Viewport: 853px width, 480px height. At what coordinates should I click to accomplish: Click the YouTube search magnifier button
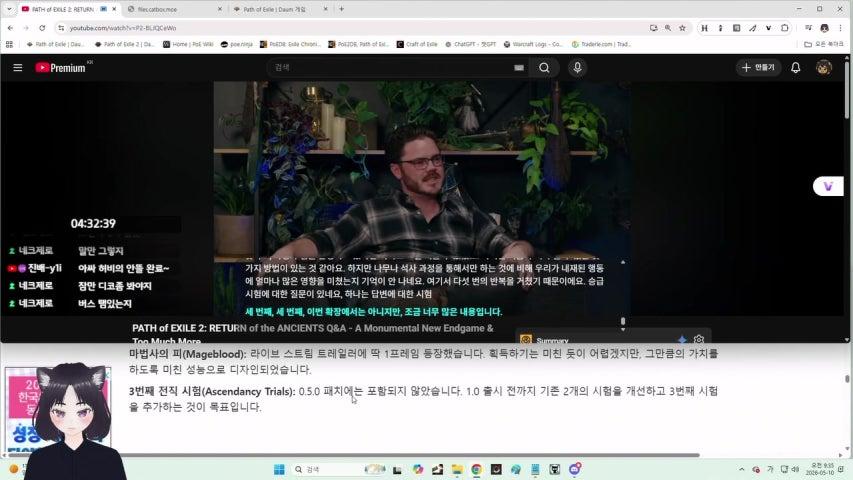coord(544,67)
